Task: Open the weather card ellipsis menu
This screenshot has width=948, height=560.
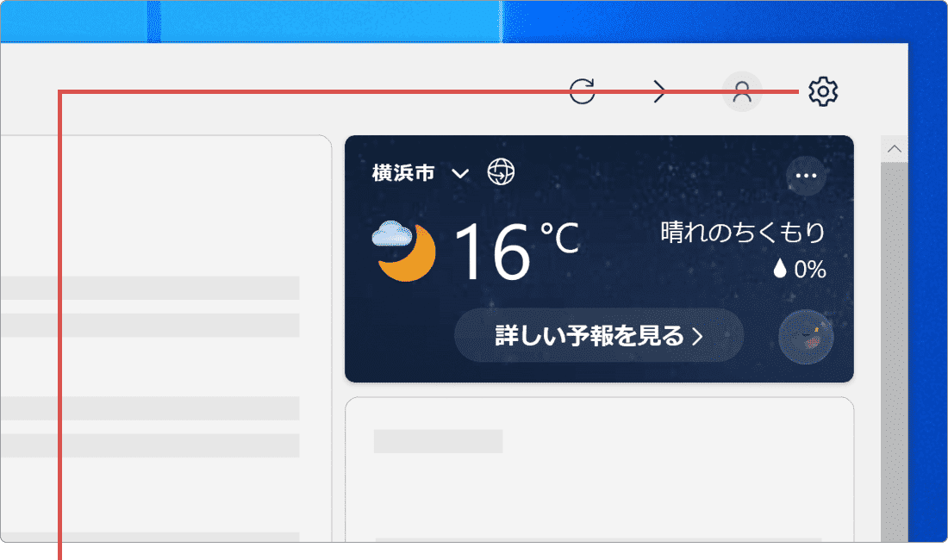Action: 806,175
